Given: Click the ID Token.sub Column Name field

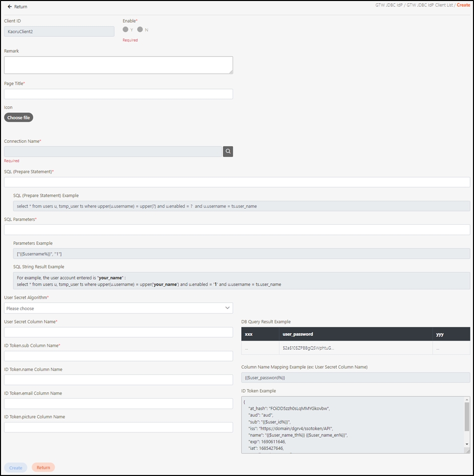Looking at the screenshot, I should 118,356.
